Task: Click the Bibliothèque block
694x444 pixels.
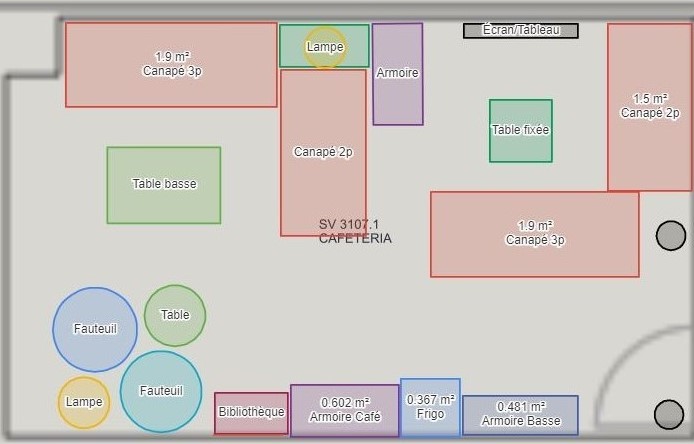Action: pyautogui.click(x=251, y=413)
